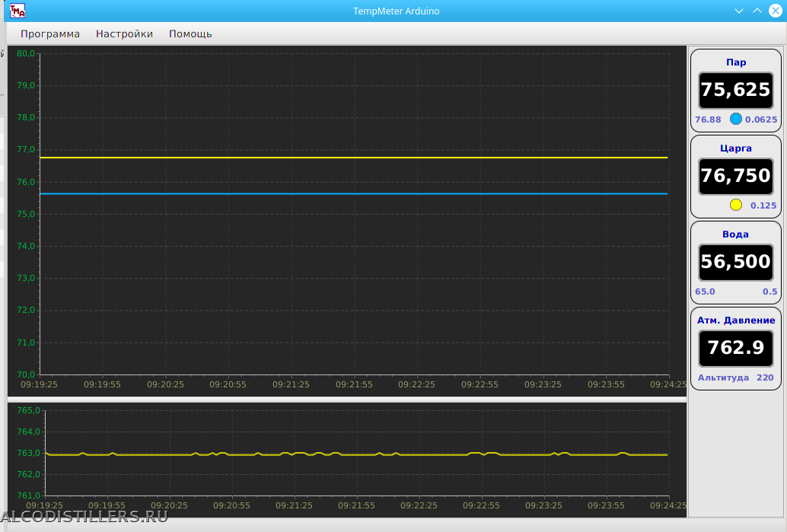This screenshot has height=532, width=787.
Task: Click the Вода temperature display 56,500
Action: click(x=735, y=262)
